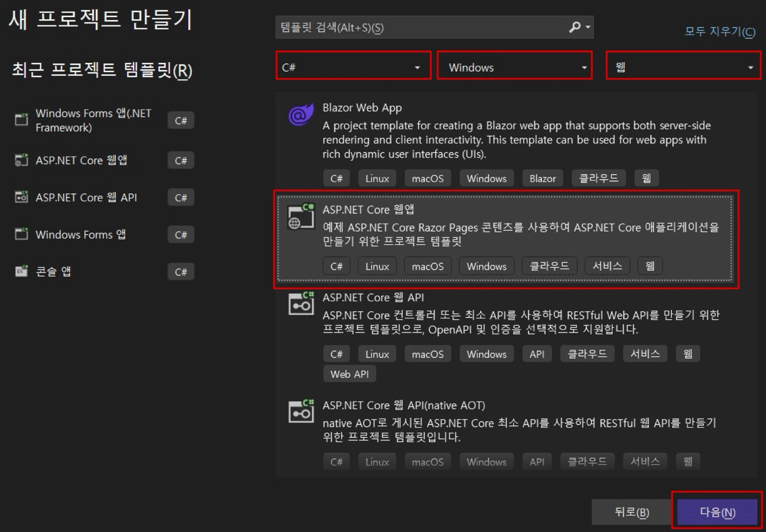Click the Web API tag under ASP.NET Core 웹 API
Viewport: 766px width, 532px height.
[349, 374]
